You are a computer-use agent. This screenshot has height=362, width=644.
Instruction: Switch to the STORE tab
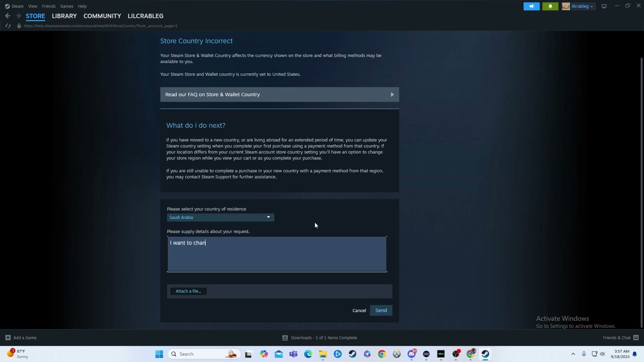(x=35, y=16)
